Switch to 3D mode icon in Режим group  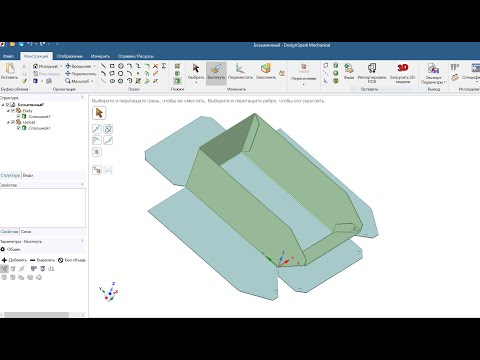coord(178,81)
